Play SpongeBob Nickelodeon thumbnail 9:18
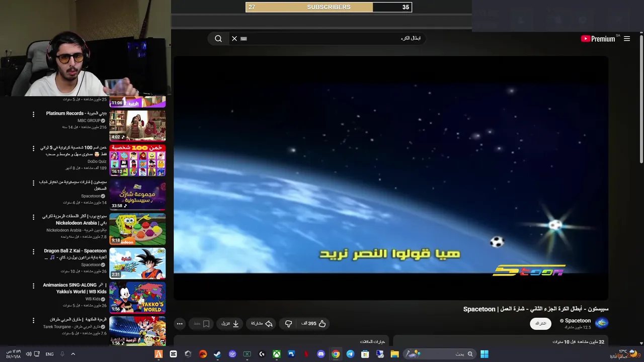Image resolution: width=644 pixels, height=362 pixels. tap(137, 229)
